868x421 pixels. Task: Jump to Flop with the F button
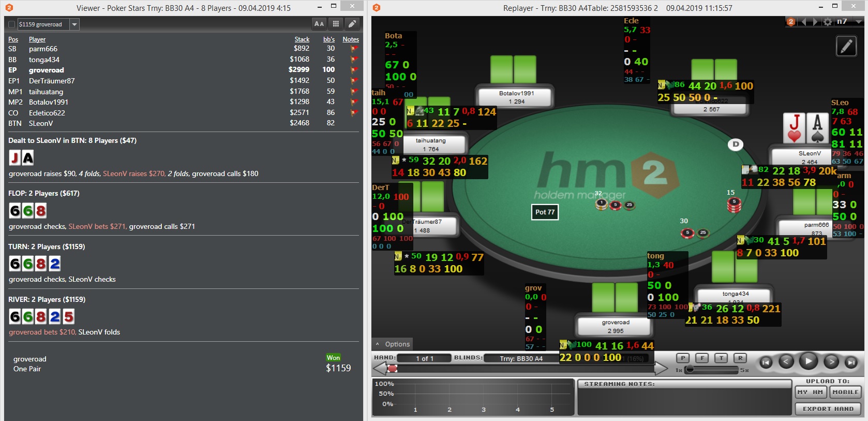(702, 358)
